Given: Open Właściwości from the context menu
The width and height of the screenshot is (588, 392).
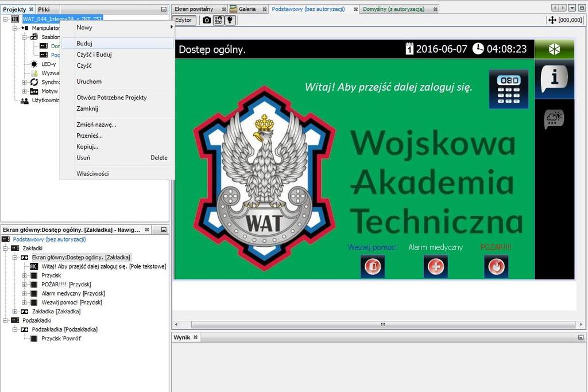Looking at the screenshot, I should 117,173.
